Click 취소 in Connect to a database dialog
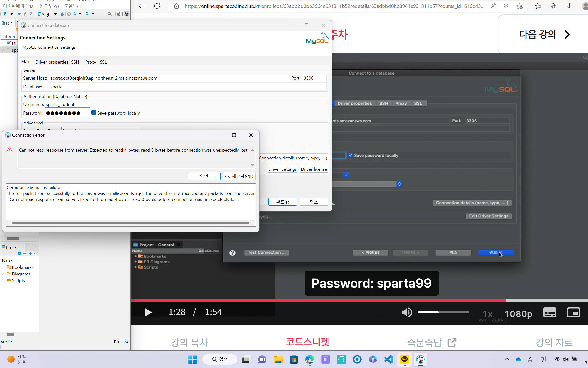 [314, 202]
